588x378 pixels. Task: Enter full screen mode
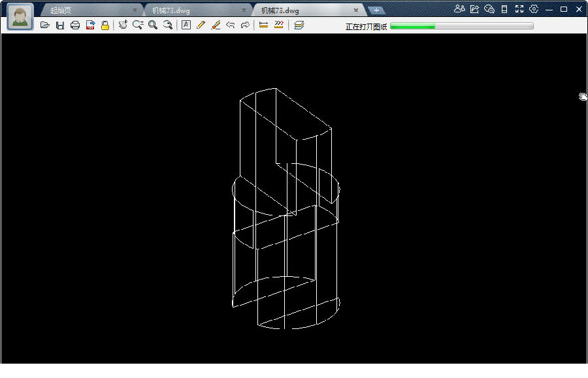519,9
